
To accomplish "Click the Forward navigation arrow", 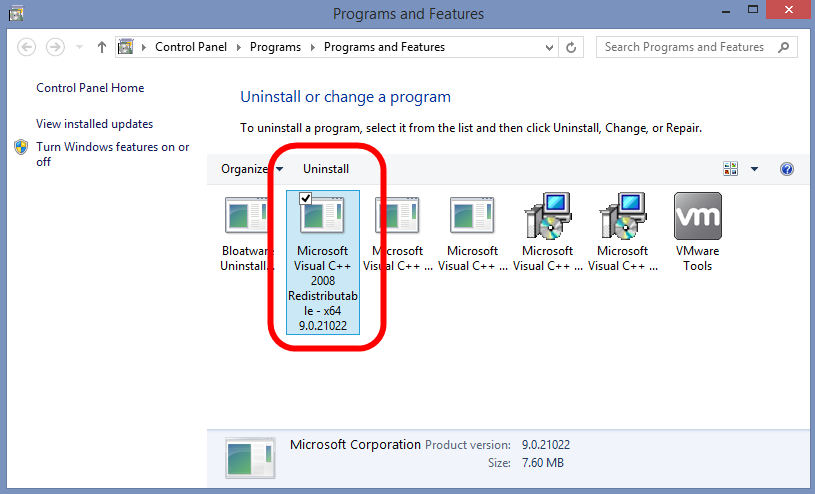I will 55,47.
